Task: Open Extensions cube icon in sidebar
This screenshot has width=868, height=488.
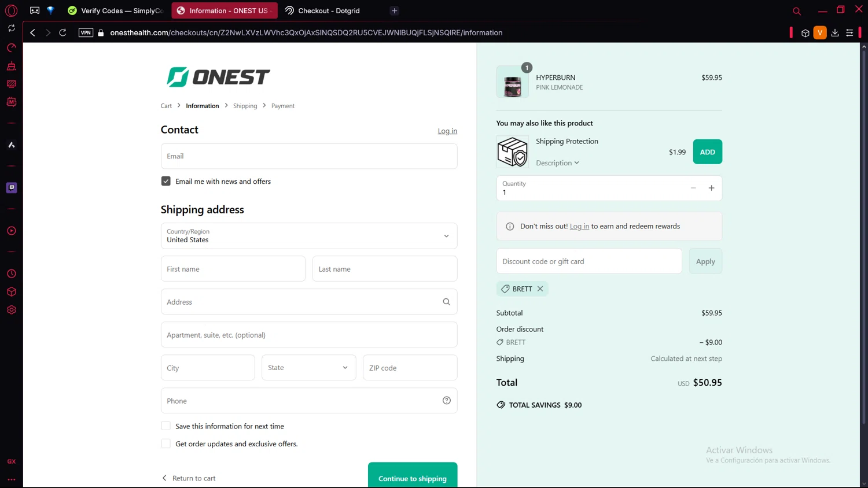Action: (x=11, y=291)
